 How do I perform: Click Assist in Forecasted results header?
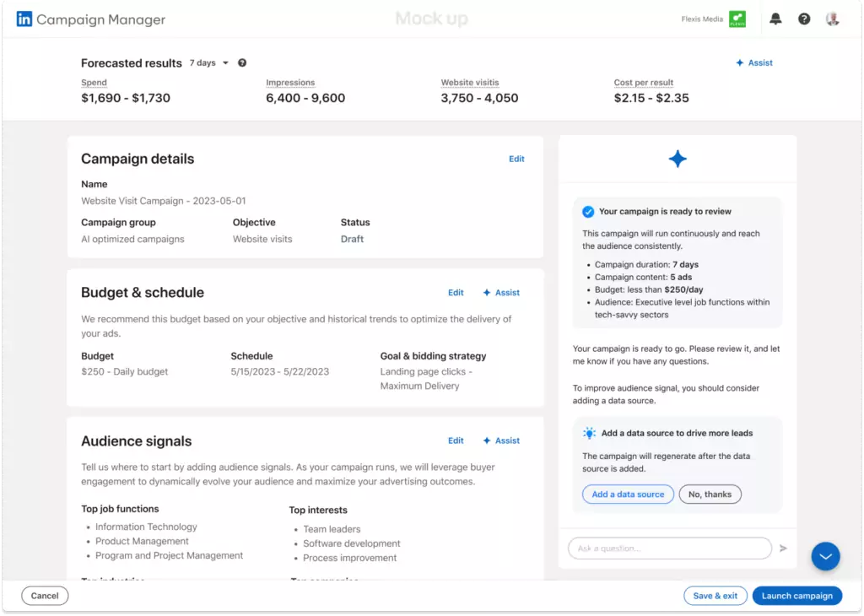click(x=754, y=63)
